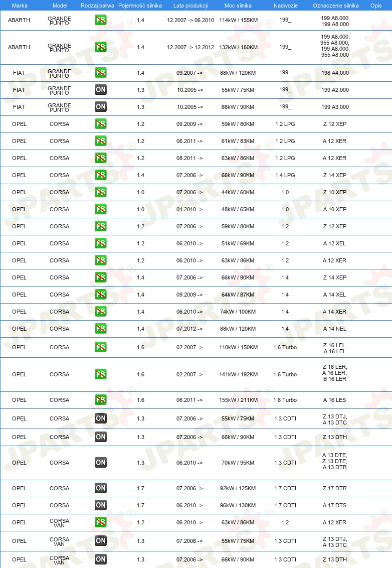Screen dimensions: 392x568
Task: Click the 64kW / 87KM power cell
Action: coord(238,295)
